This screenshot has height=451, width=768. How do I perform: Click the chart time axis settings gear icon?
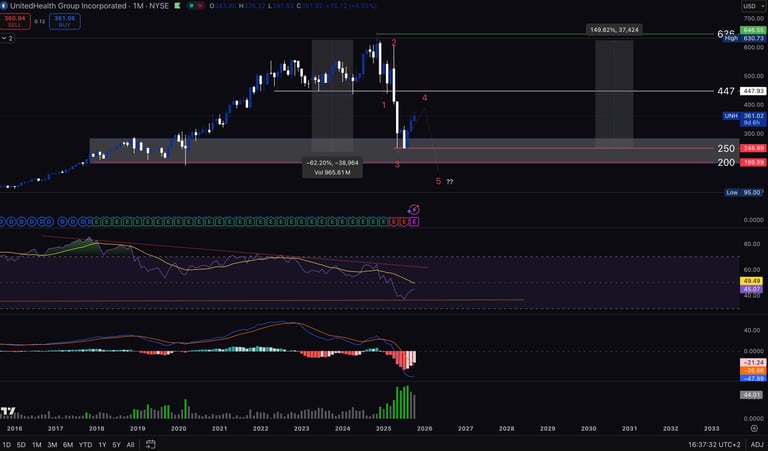tap(754, 428)
